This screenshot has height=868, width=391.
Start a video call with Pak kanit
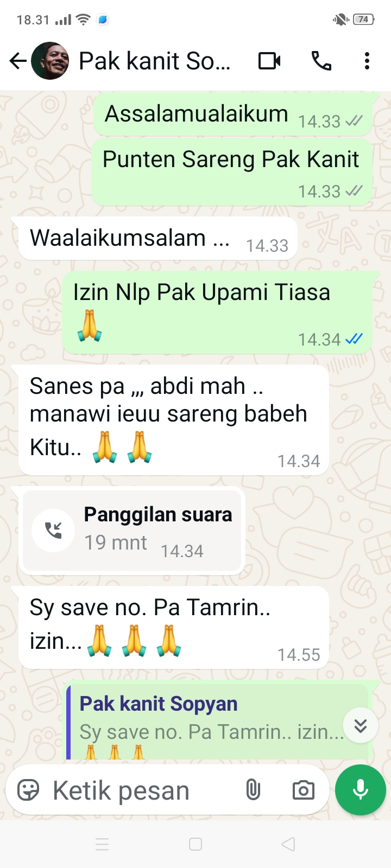(269, 61)
